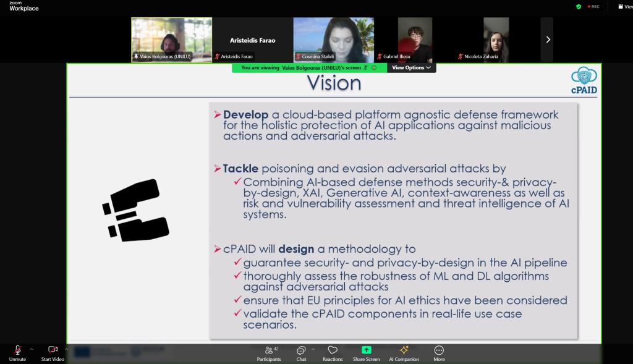
Task: Click the cPAID logo on the slide
Action: pyautogui.click(x=584, y=81)
